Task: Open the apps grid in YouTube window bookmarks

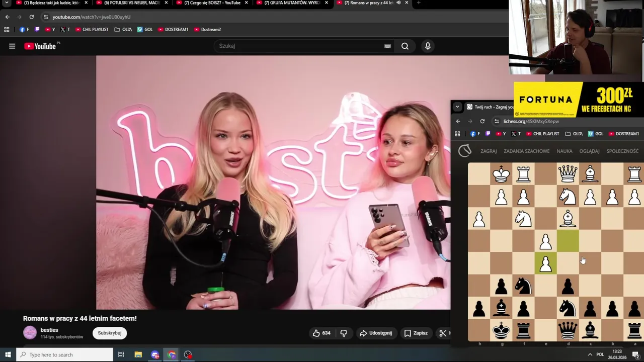Action: coord(7,30)
